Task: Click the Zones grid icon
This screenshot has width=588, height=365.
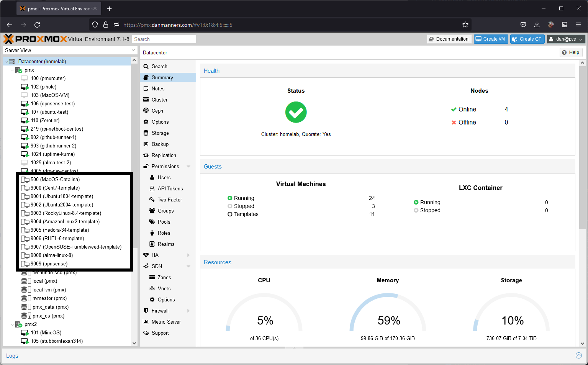Action: pos(152,277)
